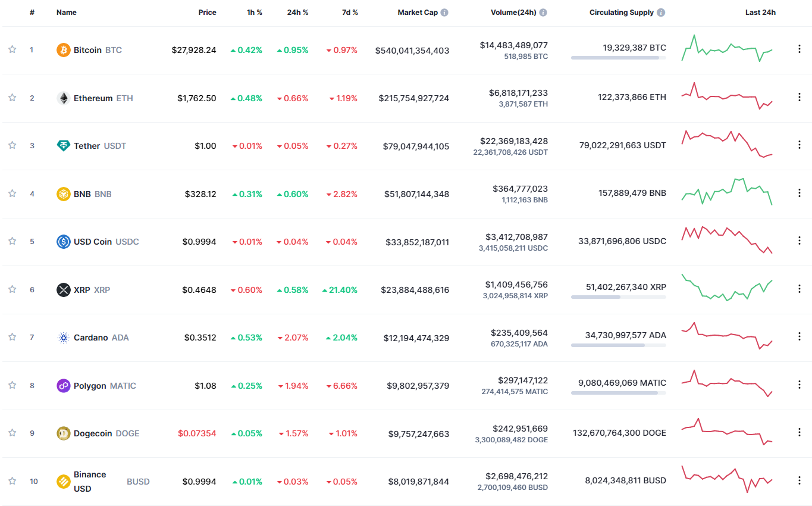Viewport: 812px width, 506px height.
Task: Click the Ethereum logo icon
Action: (63, 98)
